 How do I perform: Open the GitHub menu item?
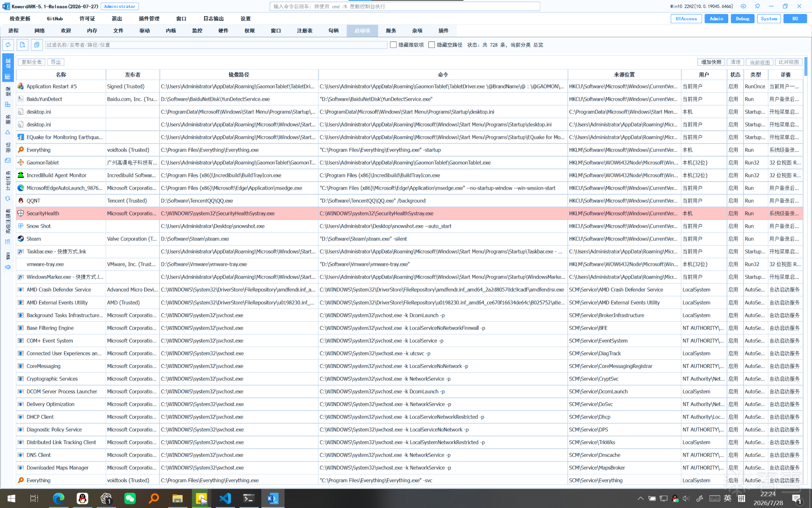(55, 19)
